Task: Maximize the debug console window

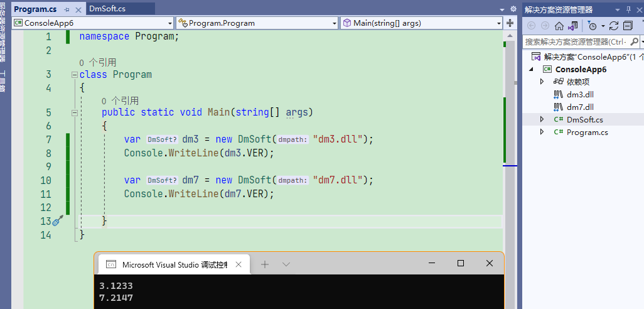Action: click(461, 263)
